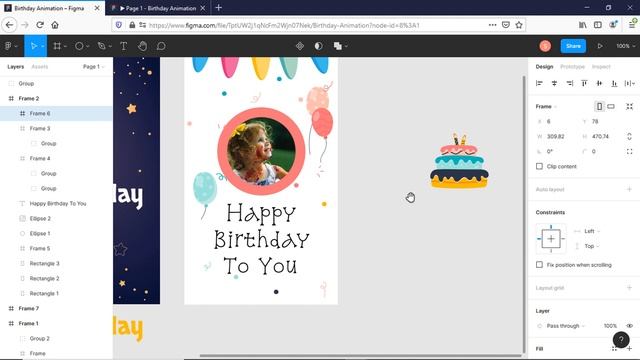Select the Comment tool
The image size is (640, 360).
coord(161,46)
